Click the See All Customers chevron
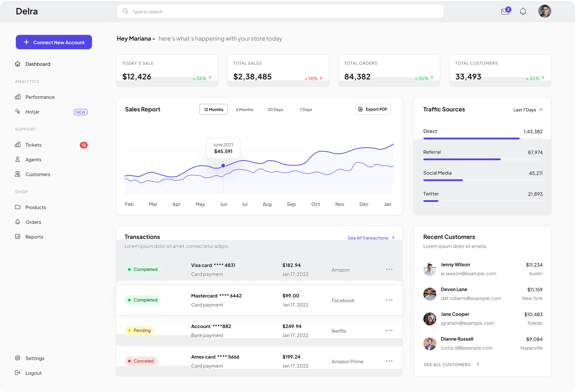Screen dimensions: 575x392 [478, 365]
